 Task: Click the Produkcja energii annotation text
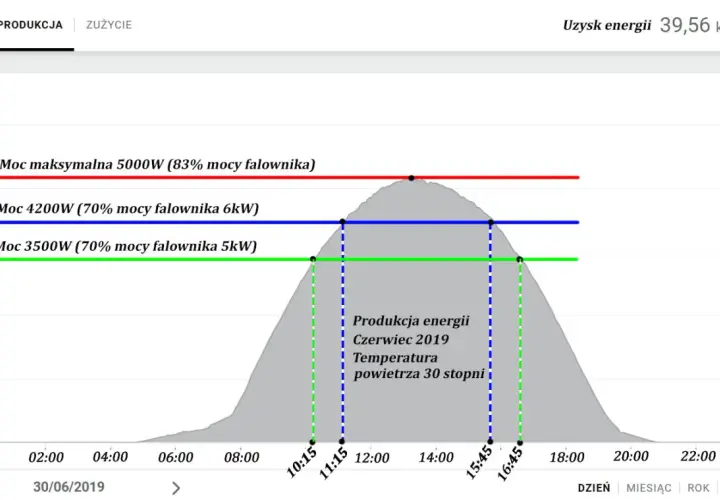411,321
